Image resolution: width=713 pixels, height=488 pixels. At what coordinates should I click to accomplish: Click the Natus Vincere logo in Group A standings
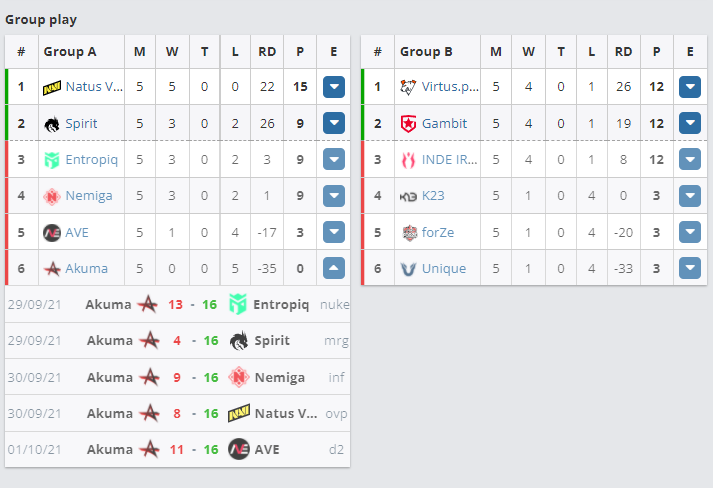tap(52, 87)
